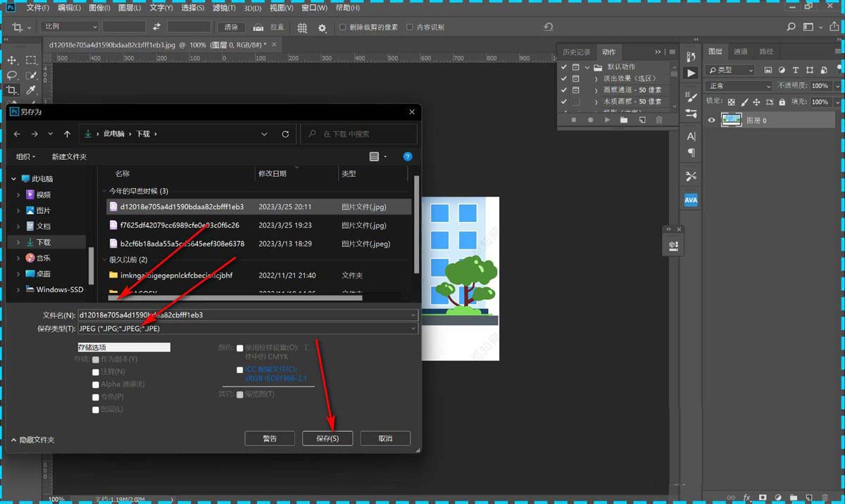
Task: Open the 滤镜(T) menu
Action: tap(224, 8)
